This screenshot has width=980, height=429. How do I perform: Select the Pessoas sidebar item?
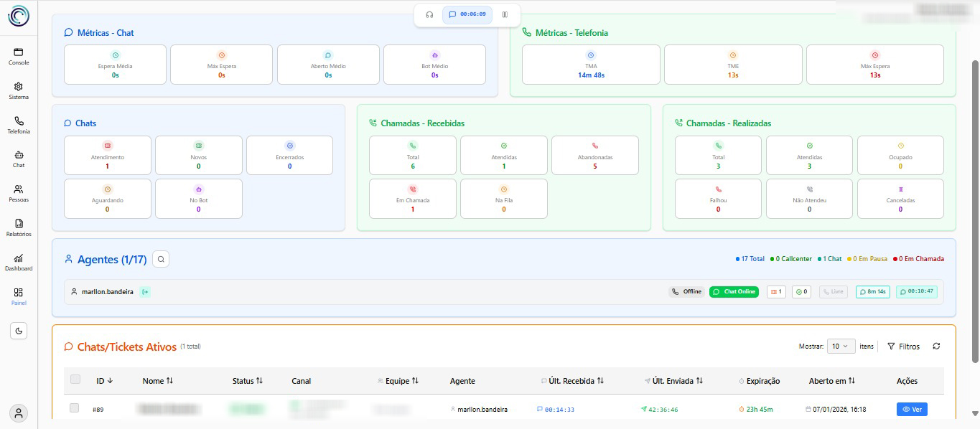point(19,193)
